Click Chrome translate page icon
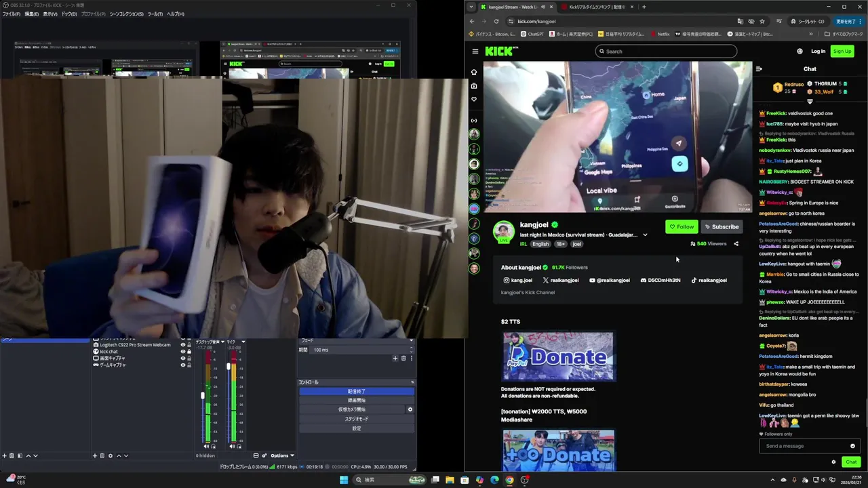 point(740,21)
